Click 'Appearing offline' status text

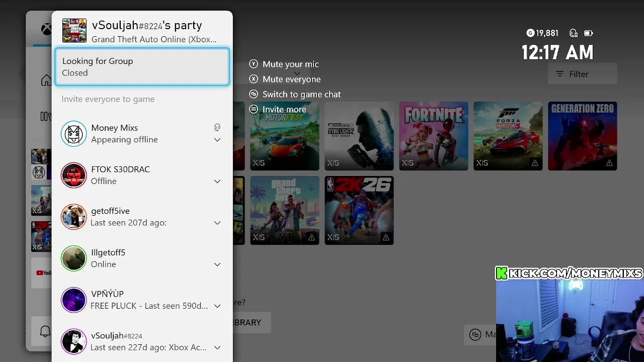(124, 139)
